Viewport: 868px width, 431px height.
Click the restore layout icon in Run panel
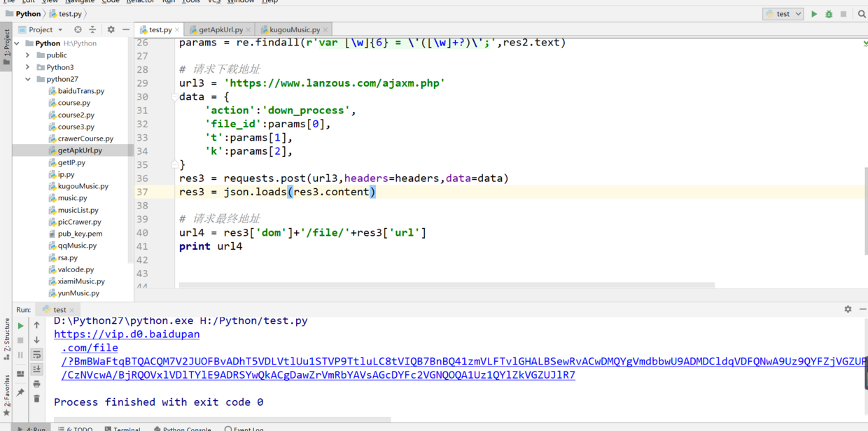coord(20,374)
